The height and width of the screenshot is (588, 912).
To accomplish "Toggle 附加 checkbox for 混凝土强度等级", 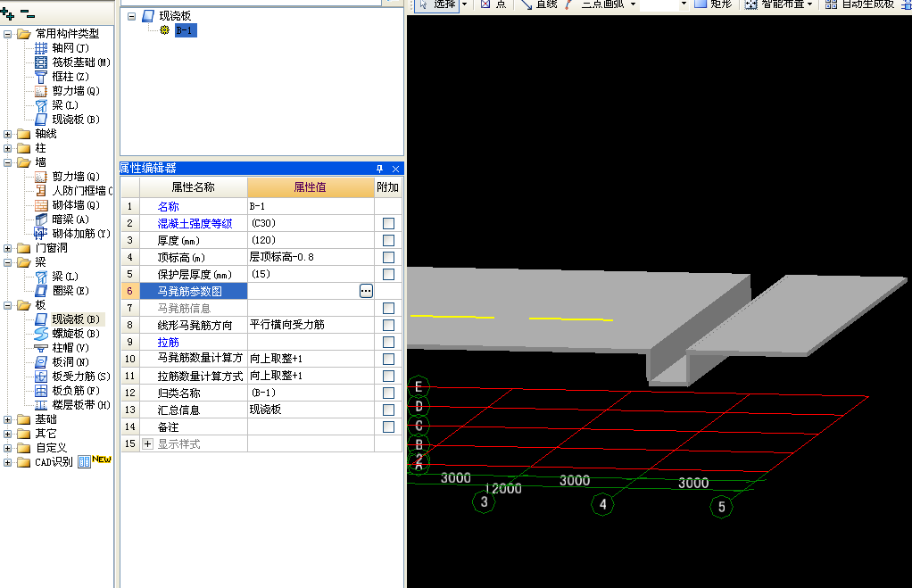I will coord(388,223).
